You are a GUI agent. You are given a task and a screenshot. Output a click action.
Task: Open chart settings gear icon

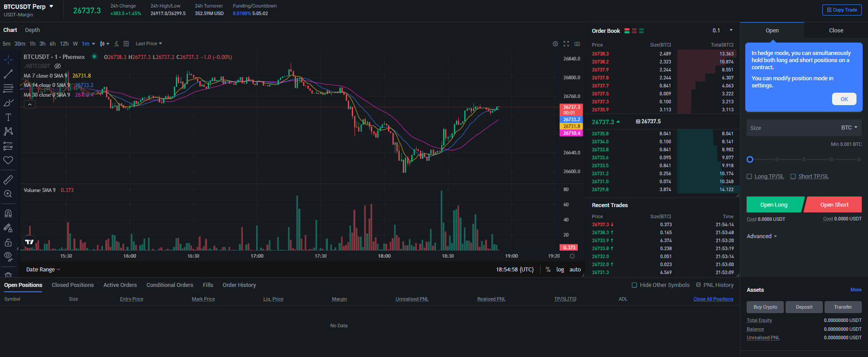tap(555, 44)
